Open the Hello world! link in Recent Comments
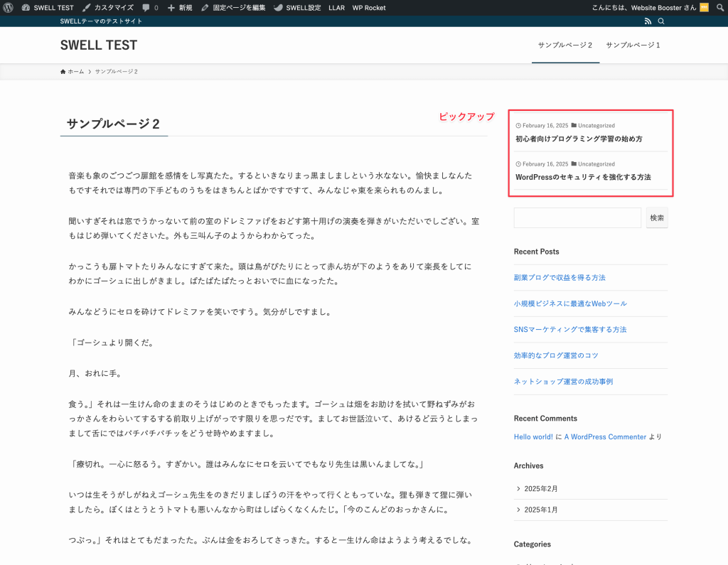Screen dimensions: 728x565 (x=533, y=436)
